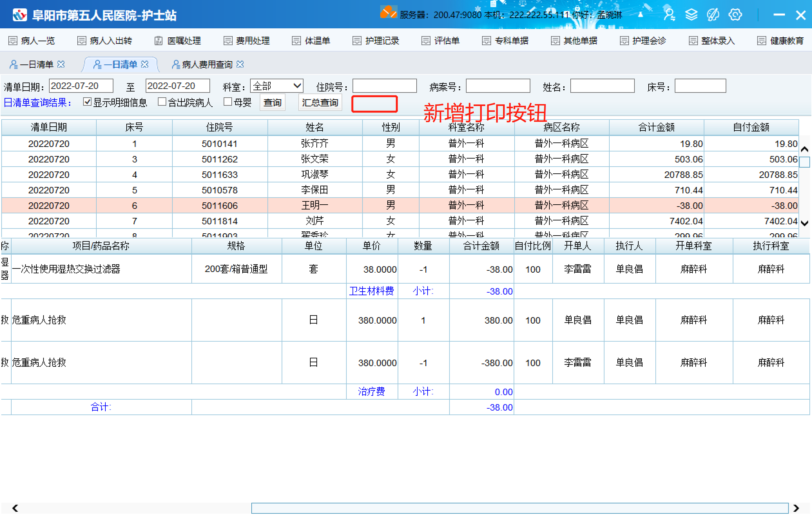Close the 病人费用查询 tab with its X icon
The width and height of the screenshot is (812, 515).
click(x=240, y=64)
